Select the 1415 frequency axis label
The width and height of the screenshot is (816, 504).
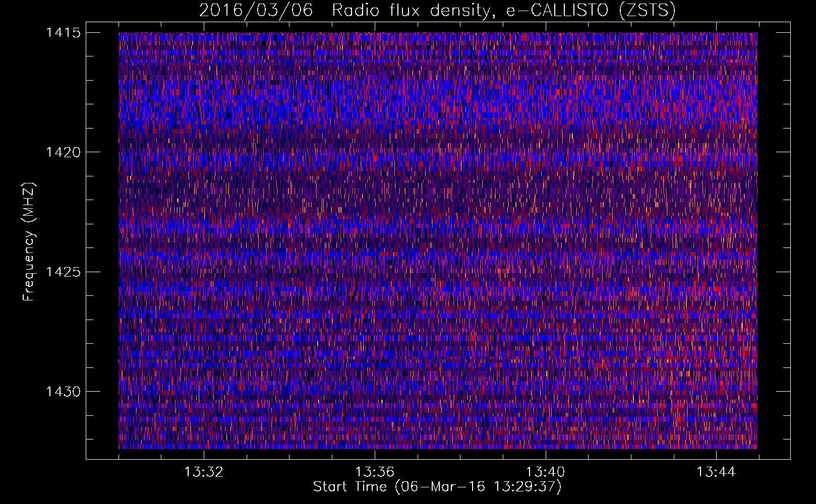pos(63,33)
